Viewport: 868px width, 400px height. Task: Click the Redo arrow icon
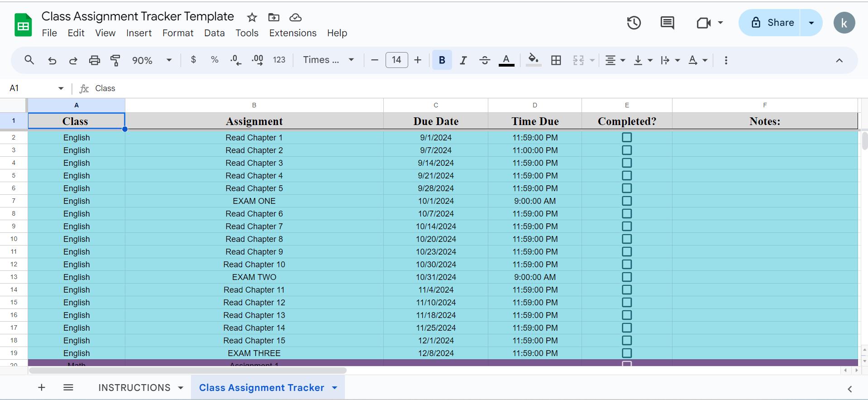[x=73, y=60]
